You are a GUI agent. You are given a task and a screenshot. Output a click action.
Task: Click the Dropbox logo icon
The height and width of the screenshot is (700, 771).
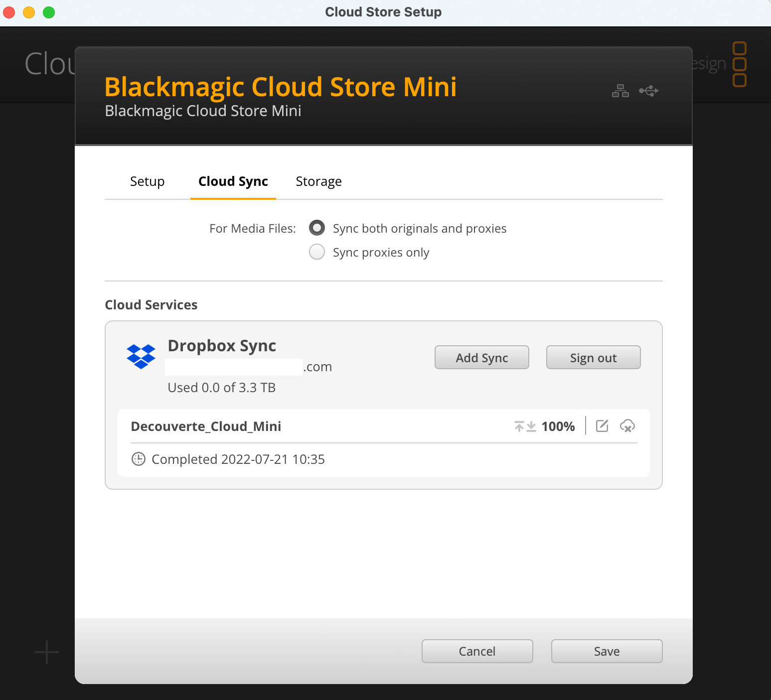point(141,357)
